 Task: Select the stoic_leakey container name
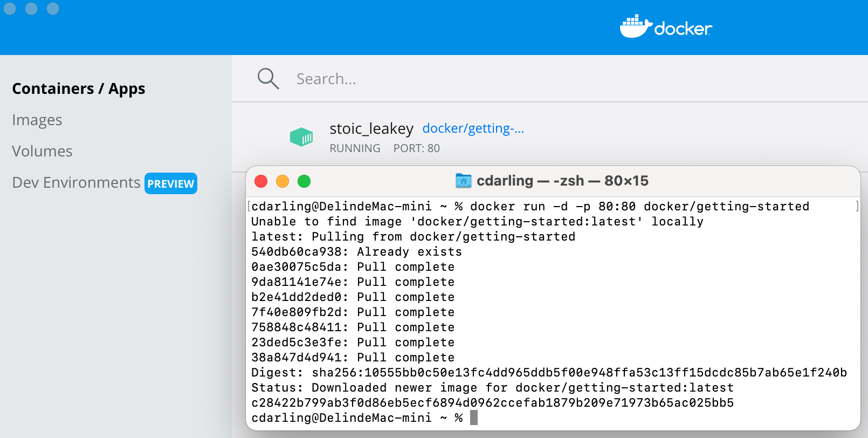(371, 129)
